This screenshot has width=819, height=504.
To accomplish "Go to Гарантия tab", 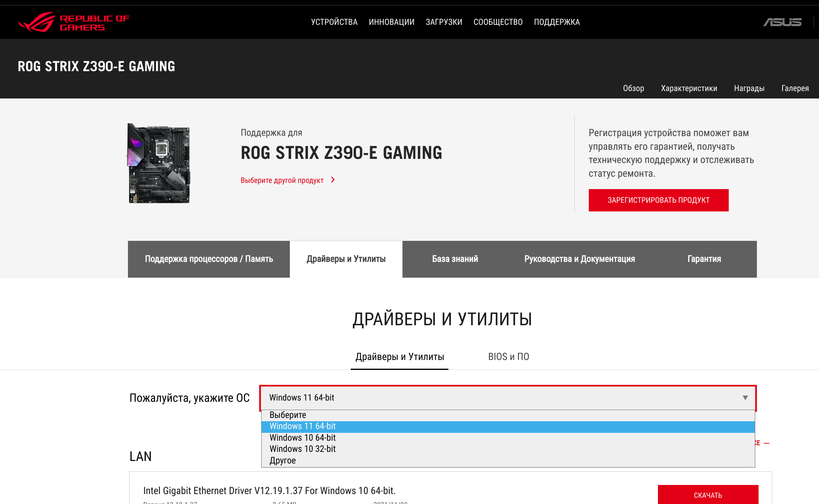I will click(704, 259).
